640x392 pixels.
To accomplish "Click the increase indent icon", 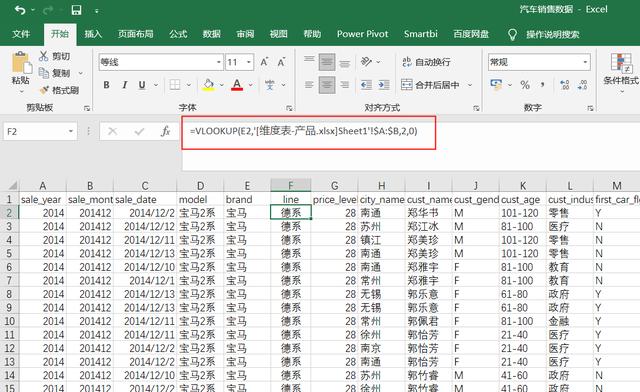I will (384, 85).
